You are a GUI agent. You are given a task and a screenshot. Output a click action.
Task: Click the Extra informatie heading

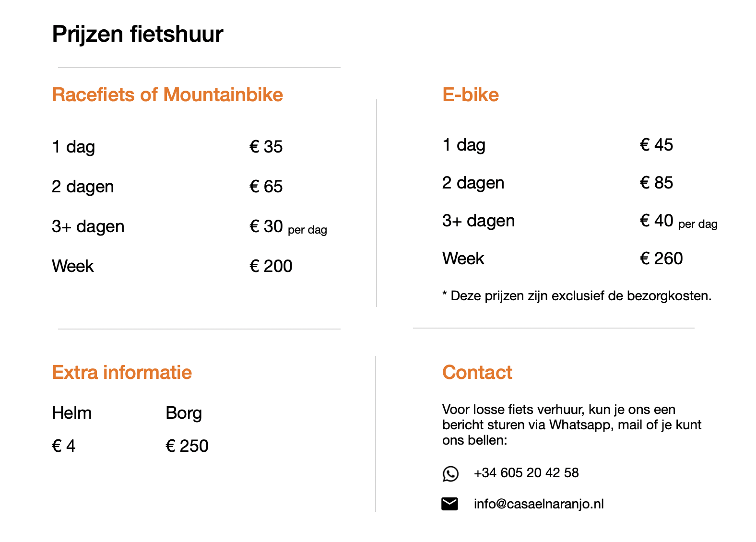point(122,372)
